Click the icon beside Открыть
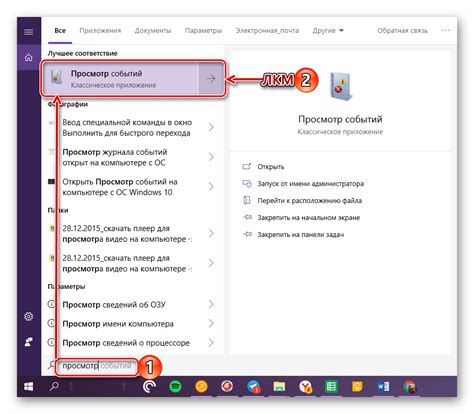 click(x=247, y=166)
